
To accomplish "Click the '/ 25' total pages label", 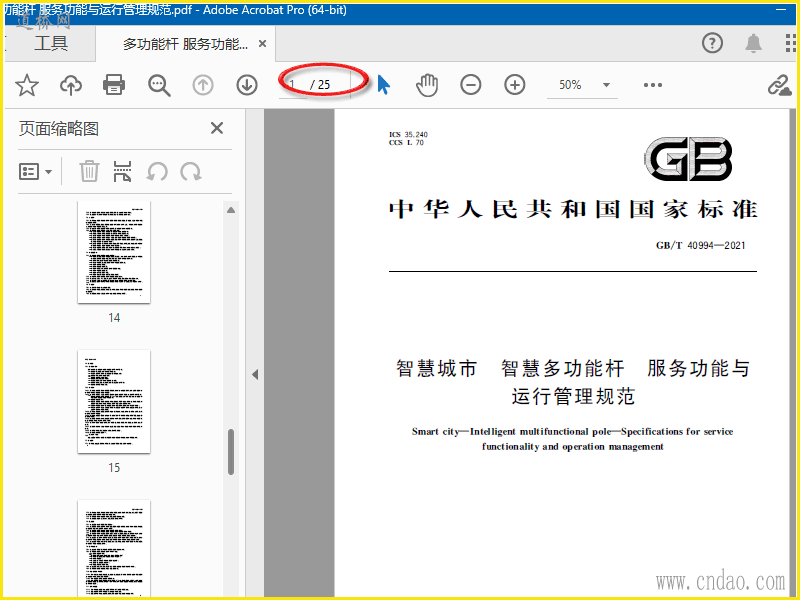I will click(x=320, y=85).
